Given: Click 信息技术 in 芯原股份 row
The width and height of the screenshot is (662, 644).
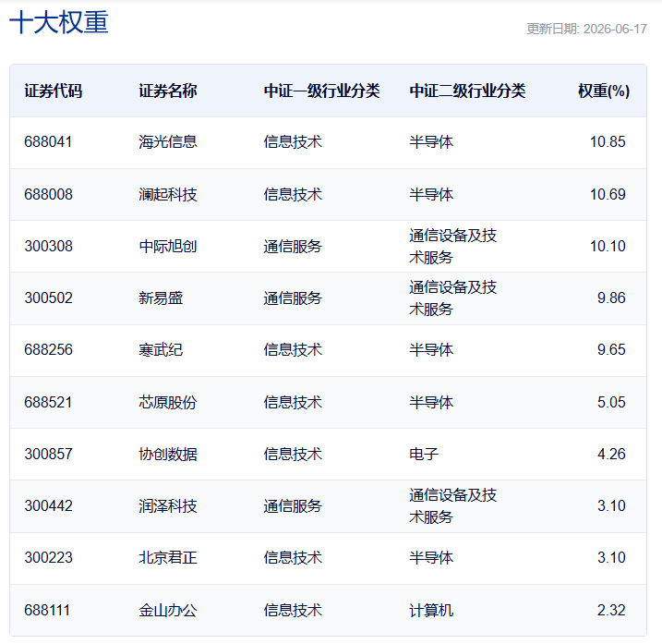Looking at the screenshot, I should coord(293,402).
